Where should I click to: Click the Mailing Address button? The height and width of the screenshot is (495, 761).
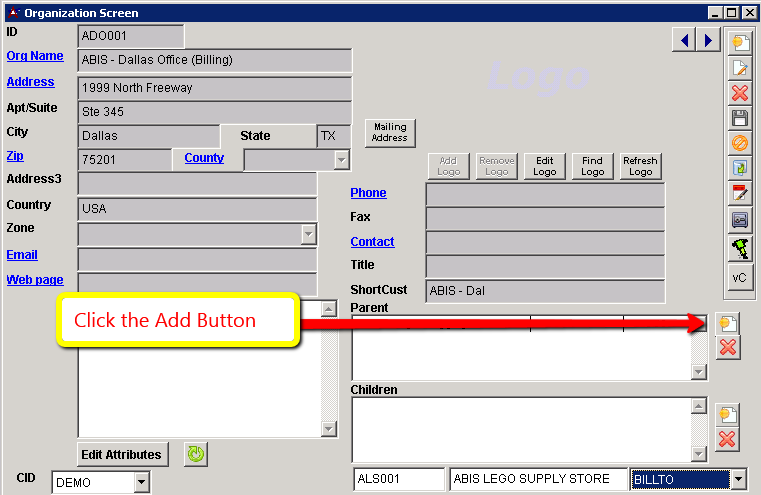390,132
